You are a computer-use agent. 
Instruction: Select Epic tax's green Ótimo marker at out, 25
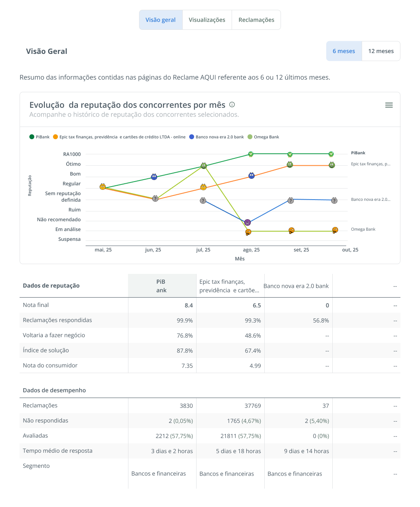point(332,165)
